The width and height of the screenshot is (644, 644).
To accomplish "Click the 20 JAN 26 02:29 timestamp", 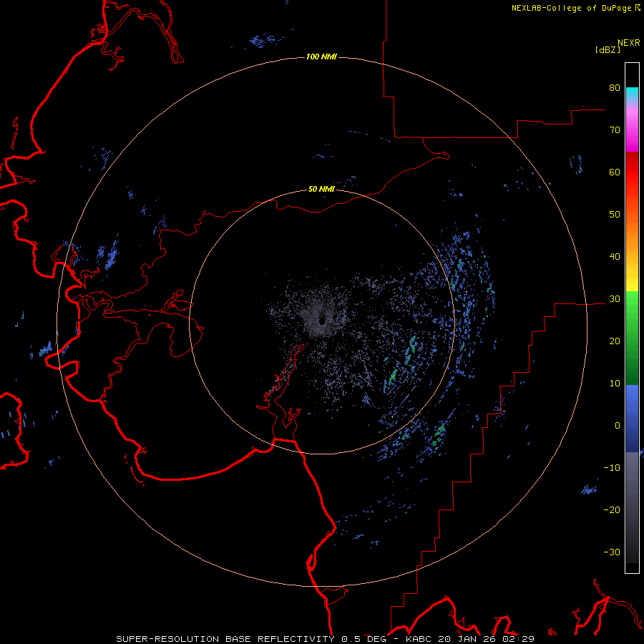I will 487,639.
